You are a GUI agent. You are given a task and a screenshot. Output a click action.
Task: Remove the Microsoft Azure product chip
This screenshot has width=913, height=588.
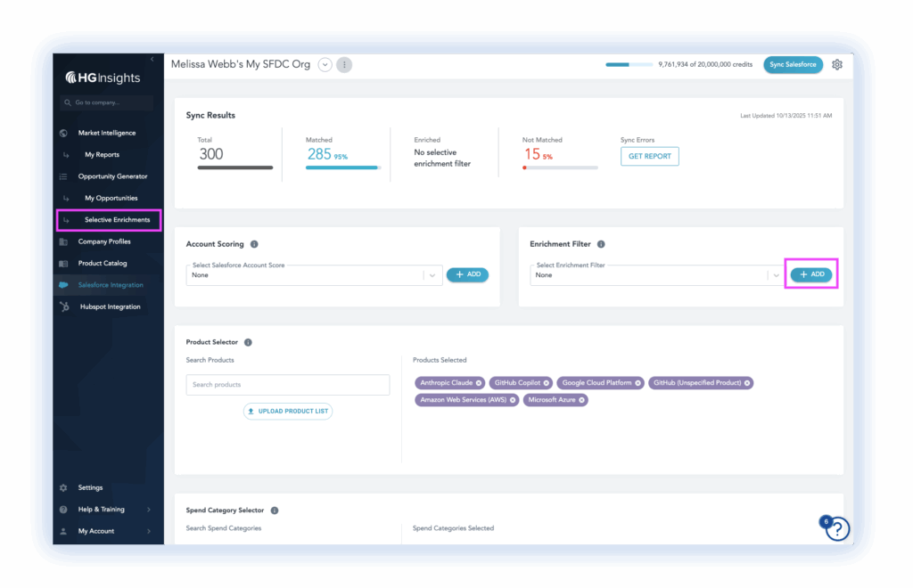(581, 400)
